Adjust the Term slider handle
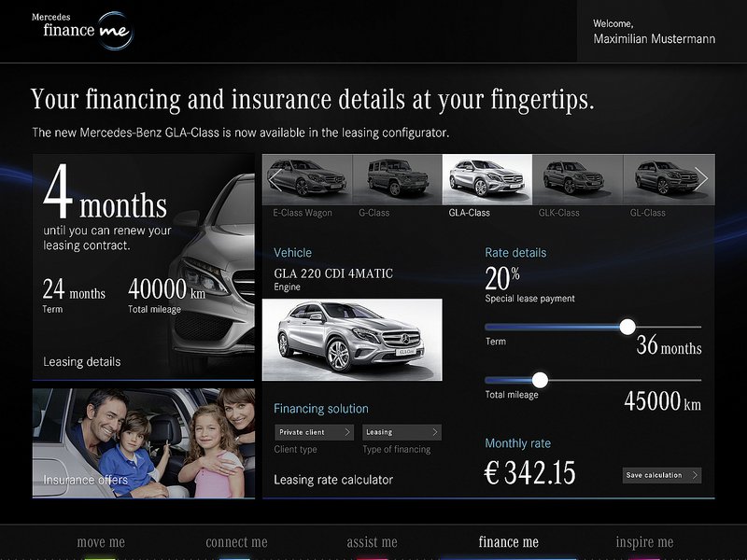 pos(627,326)
